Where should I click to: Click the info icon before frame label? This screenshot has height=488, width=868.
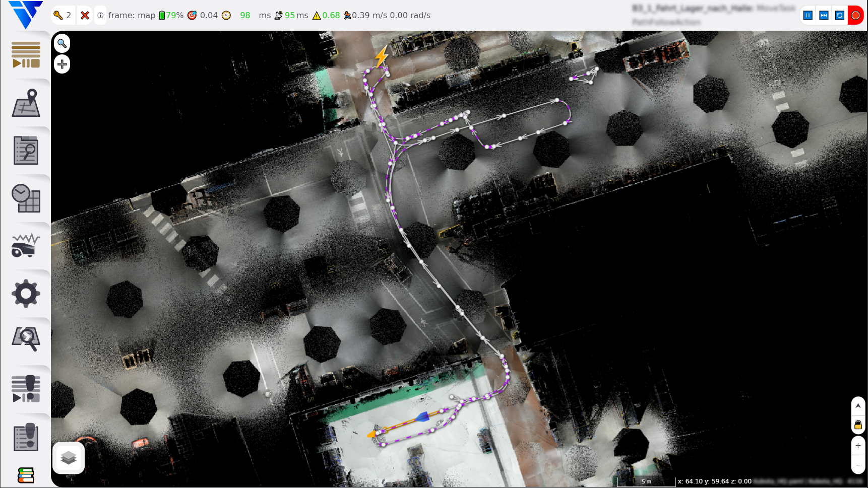tap(100, 16)
